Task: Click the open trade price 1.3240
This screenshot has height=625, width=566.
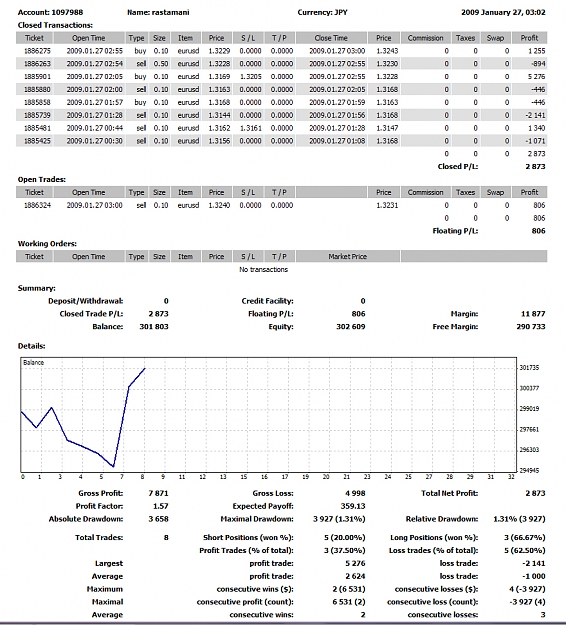Action: click(219, 205)
